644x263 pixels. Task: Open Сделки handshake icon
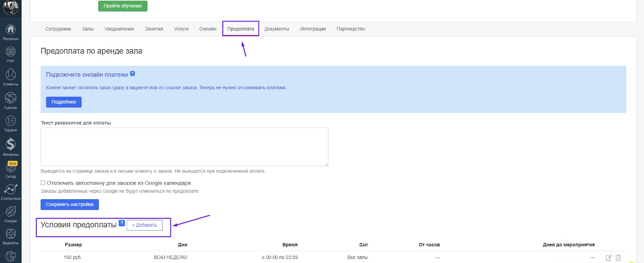[10, 98]
